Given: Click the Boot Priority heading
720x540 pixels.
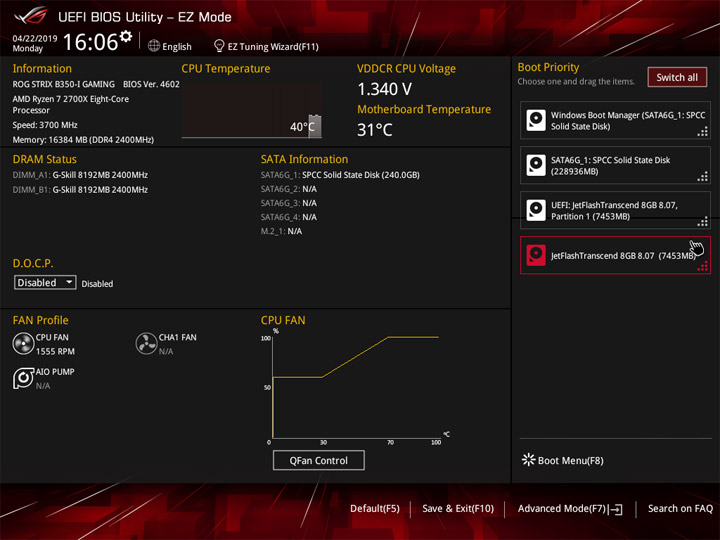Looking at the screenshot, I should tap(548, 67).
